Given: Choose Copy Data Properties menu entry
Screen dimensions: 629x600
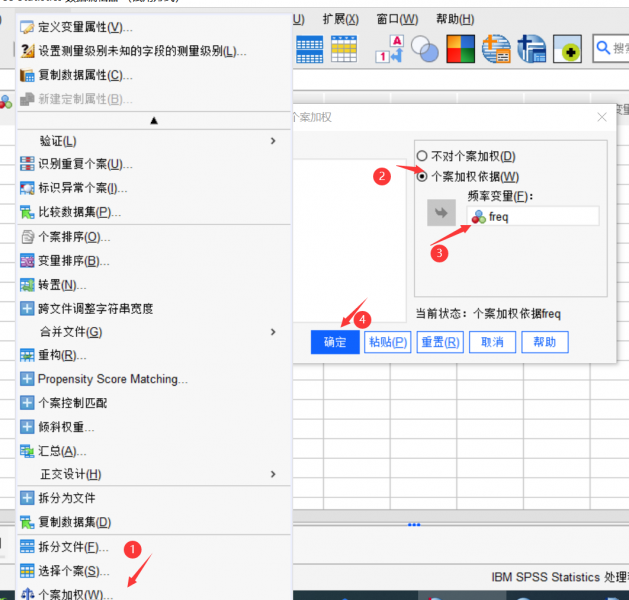Looking at the screenshot, I should tap(154, 75).
